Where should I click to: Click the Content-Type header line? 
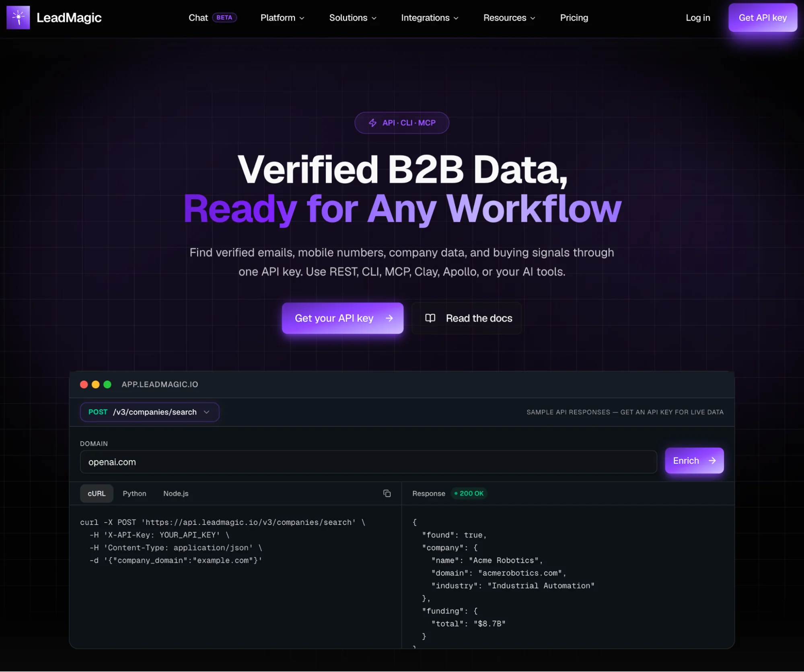[x=176, y=548]
